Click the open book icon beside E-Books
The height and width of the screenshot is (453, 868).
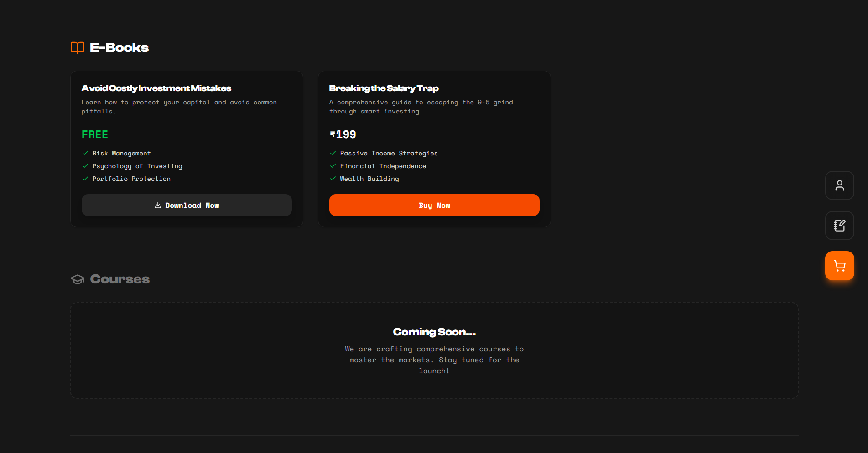pyautogui.click(x=78, y=47)
